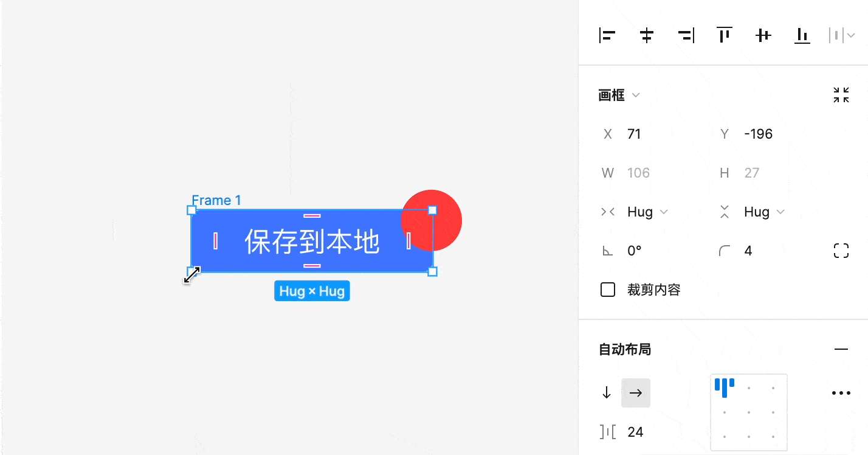Viewport: 868px width, 455px height.
Task: Click the align bottom edges icon
Action: pos(802,35)
